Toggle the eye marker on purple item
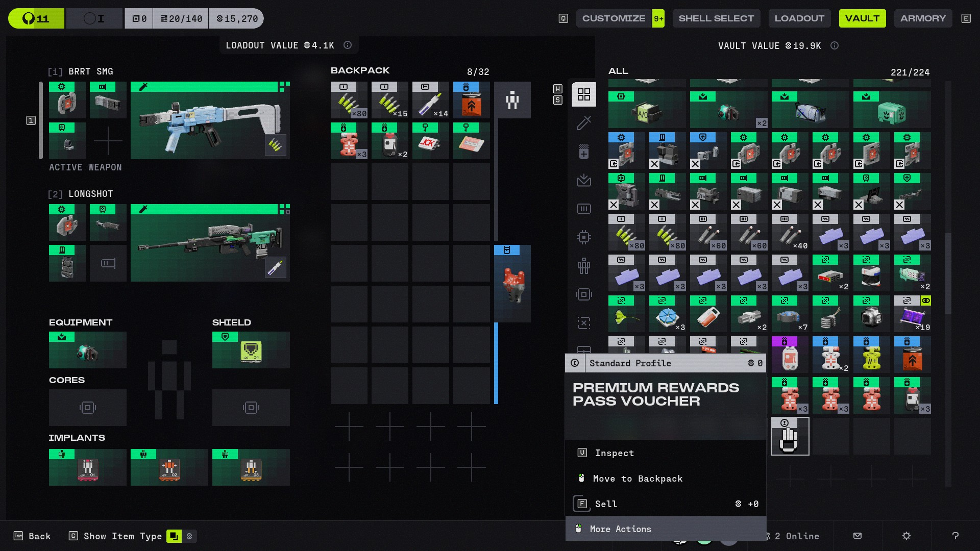This screenshot has height=551, width=980. [x=925, y=300]
